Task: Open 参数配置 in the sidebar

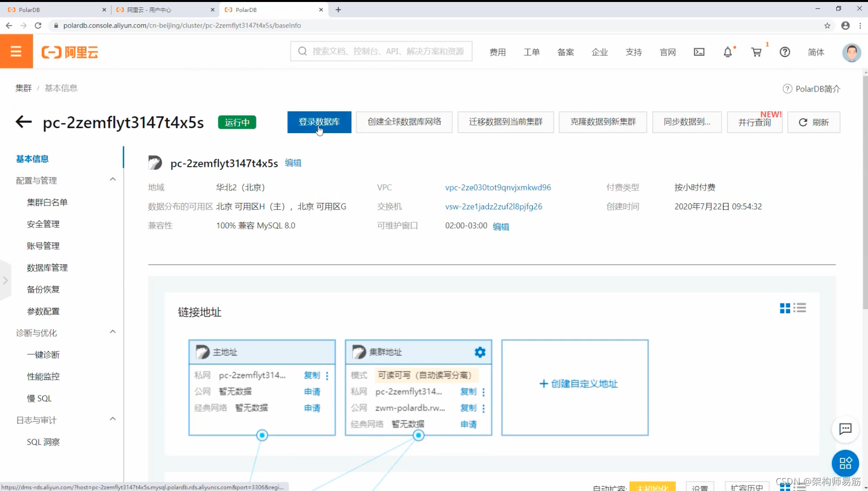Action: pos(43,311)
